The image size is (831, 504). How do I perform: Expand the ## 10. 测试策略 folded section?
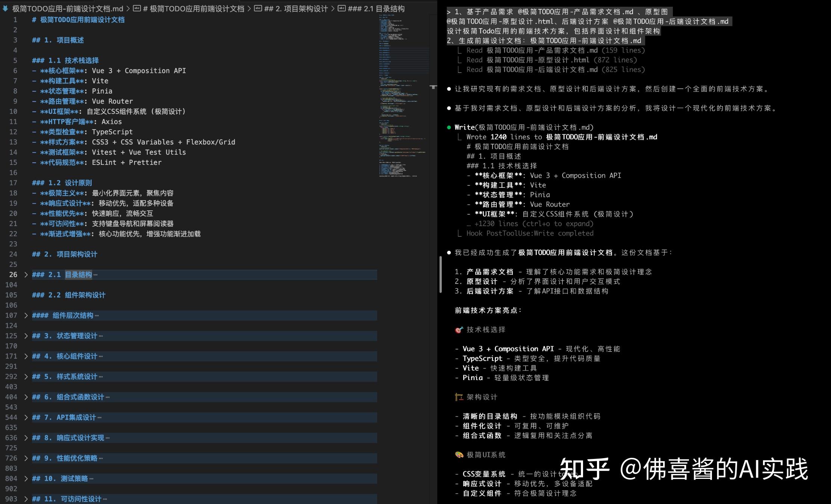(x=26, y=478)
